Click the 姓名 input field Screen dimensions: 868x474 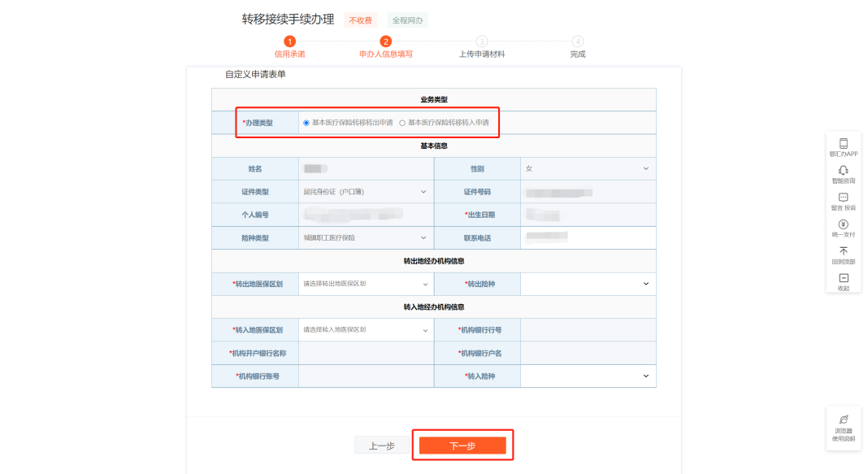click(x=366, y=169)
